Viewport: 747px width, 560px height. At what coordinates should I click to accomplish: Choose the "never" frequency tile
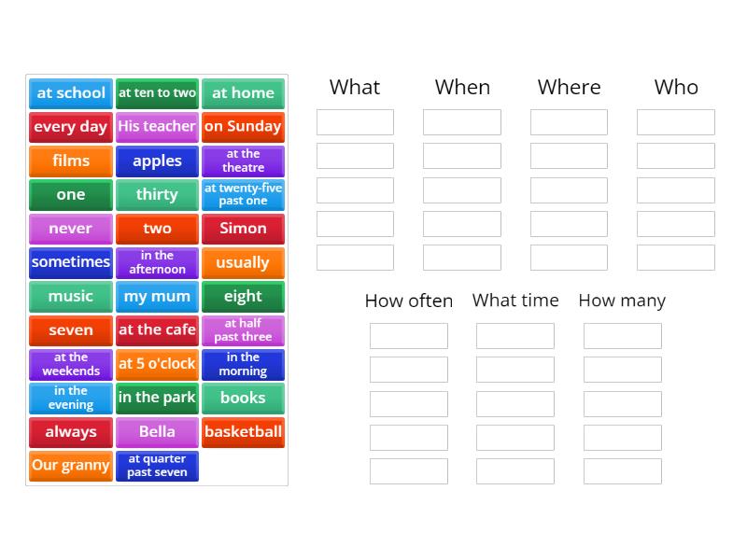[70, 229]
